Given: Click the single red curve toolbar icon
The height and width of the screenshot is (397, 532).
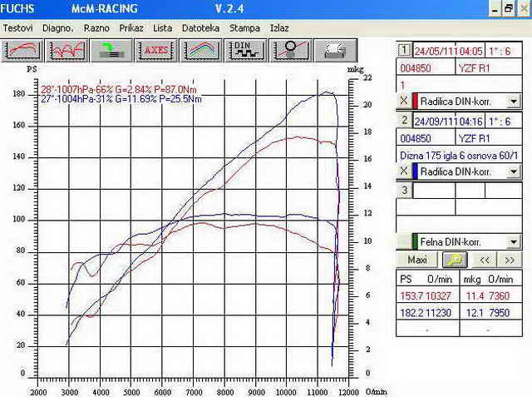Looking at the screenshot, I should (x=22, y=49).
